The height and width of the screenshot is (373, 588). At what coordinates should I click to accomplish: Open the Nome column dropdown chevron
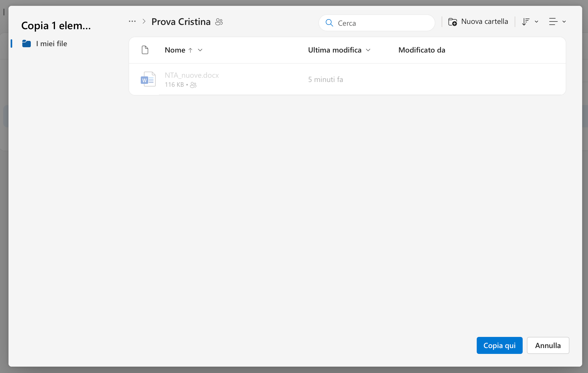[200, 50]
